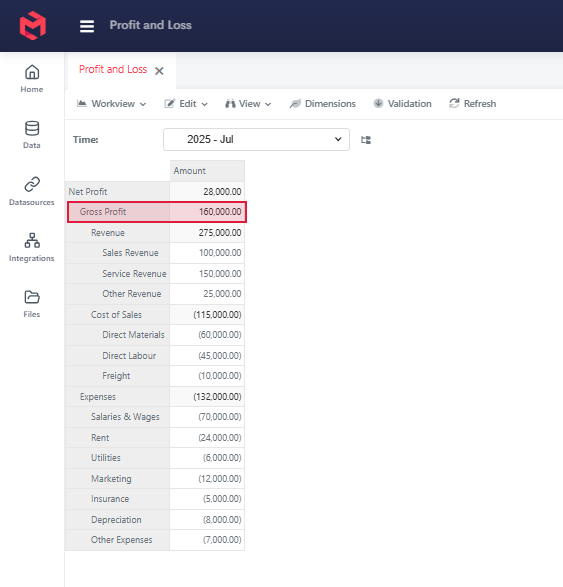Image resolution: width=563 pixels, height=587 pixels.
Task: Select the Other Expenses row label
Action: (118, 540)
